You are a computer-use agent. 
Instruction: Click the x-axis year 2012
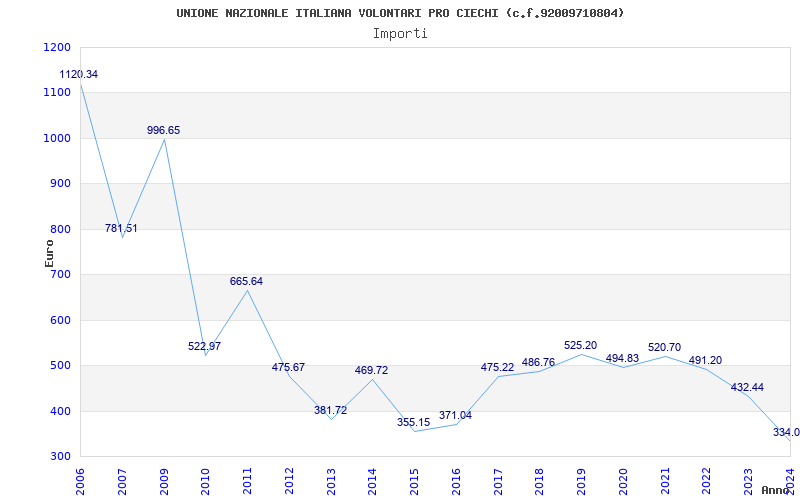coord(289,482)
